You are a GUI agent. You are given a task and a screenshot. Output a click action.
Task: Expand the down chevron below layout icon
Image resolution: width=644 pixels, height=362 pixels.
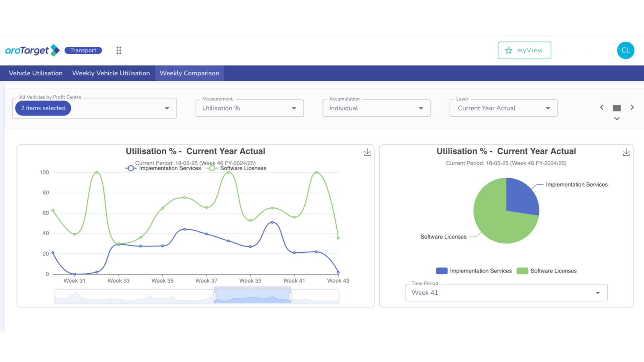coord(617,118)
